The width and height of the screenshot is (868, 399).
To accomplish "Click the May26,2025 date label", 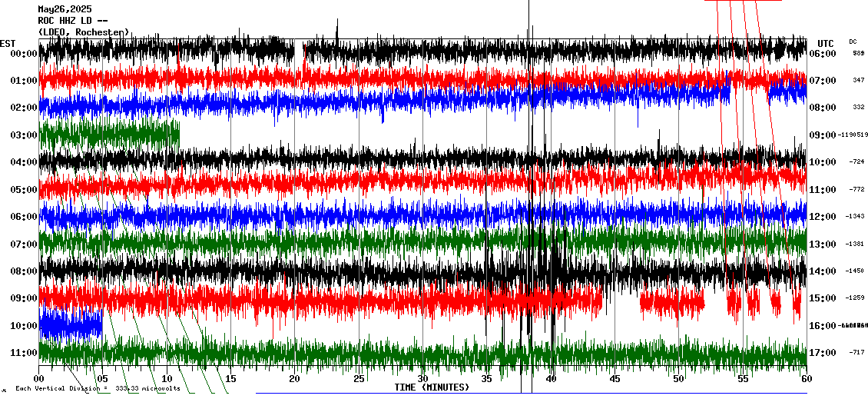I will (x=65, y=9).
